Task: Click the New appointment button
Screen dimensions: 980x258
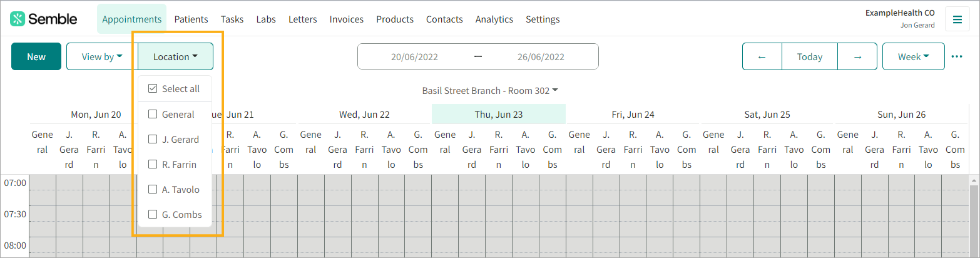Action: (36, 56)
